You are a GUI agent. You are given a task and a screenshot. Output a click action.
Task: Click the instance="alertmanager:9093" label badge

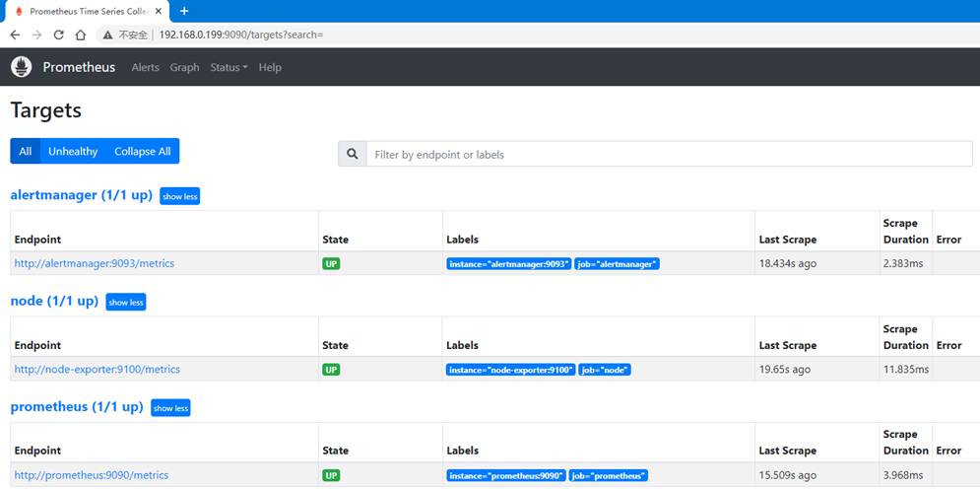tap(509, 264)
